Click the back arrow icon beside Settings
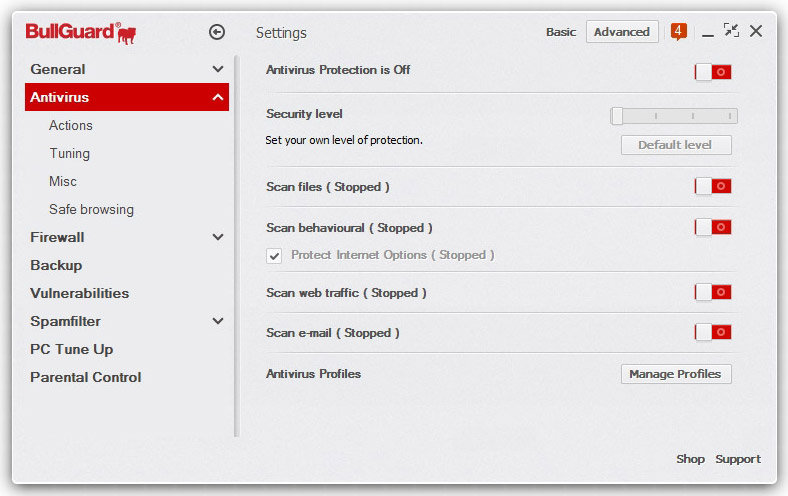This screenshot has width=788, height=496. click(217, 32)
